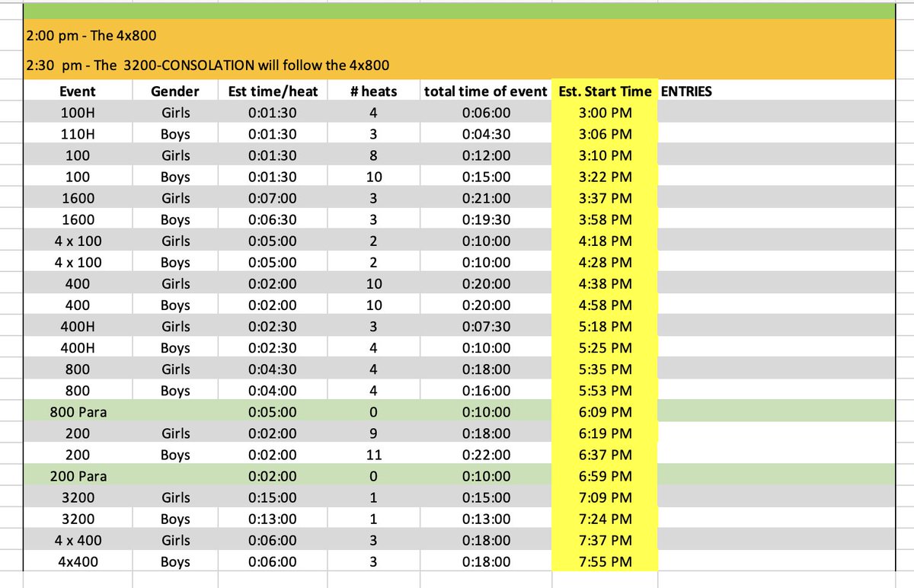
Task: Select the '0:12:00' total time cell
Action: click(x=486, y=155)
